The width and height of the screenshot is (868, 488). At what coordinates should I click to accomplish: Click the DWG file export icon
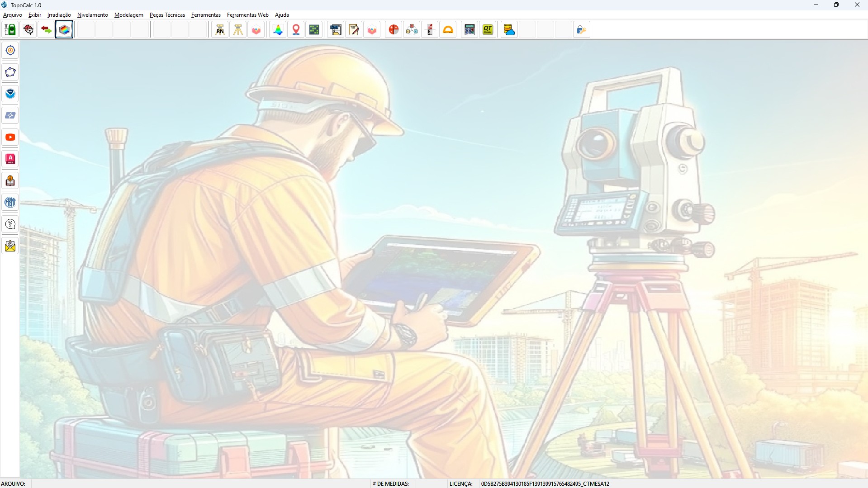click(336, 30)
